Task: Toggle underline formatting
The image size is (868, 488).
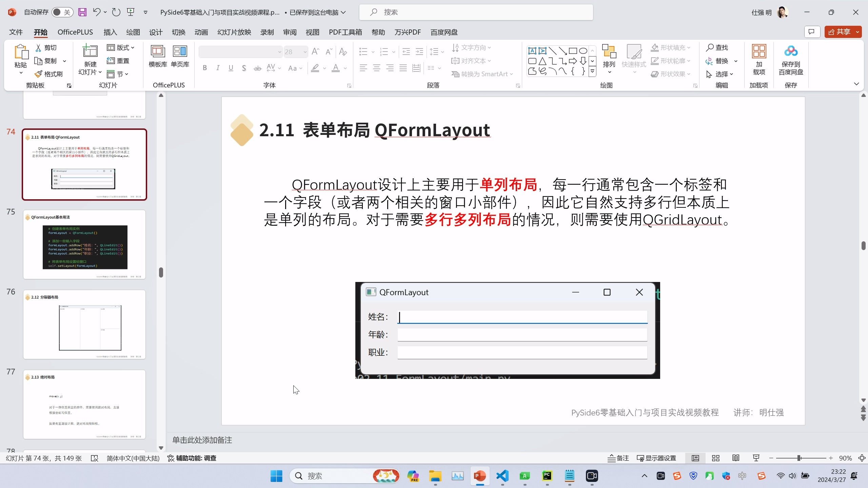Action: (231, 68)
